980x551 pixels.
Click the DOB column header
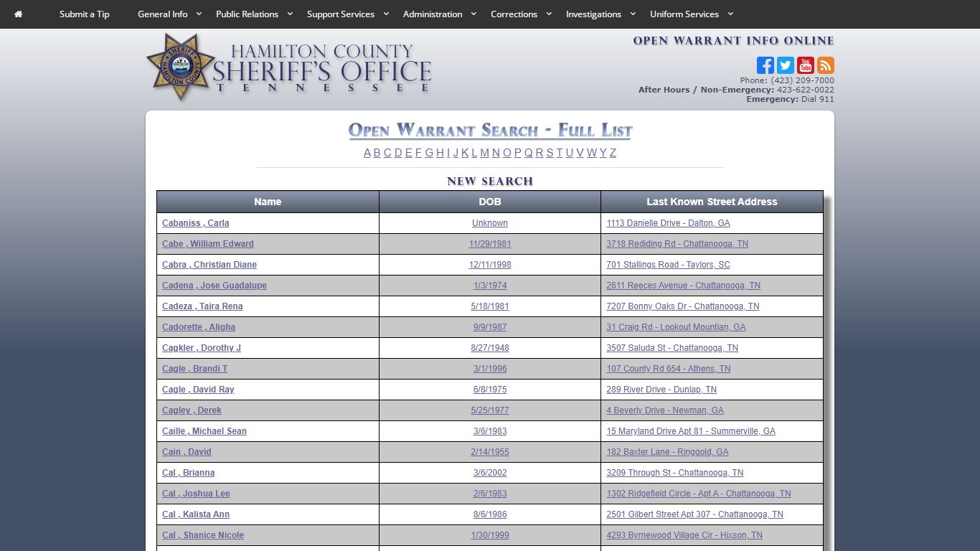(490, 202)
